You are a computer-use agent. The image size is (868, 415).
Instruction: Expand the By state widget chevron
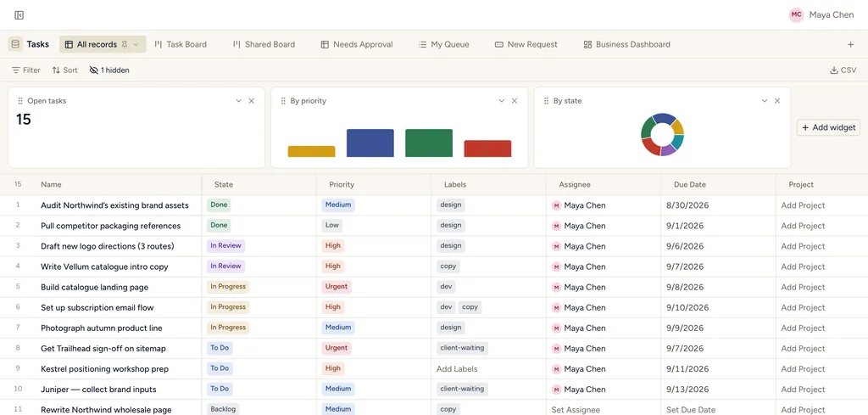click(x=765, y=101)
